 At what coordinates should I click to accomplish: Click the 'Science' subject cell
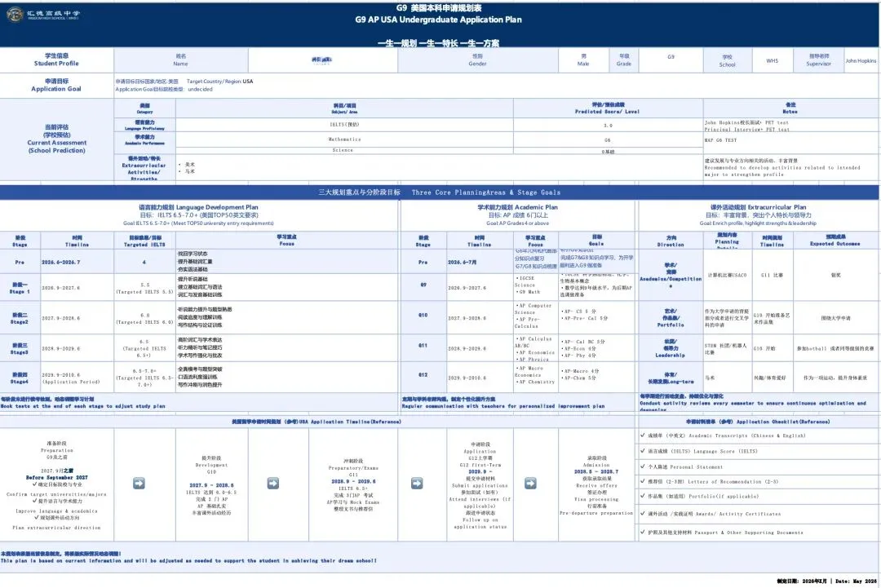344,151
